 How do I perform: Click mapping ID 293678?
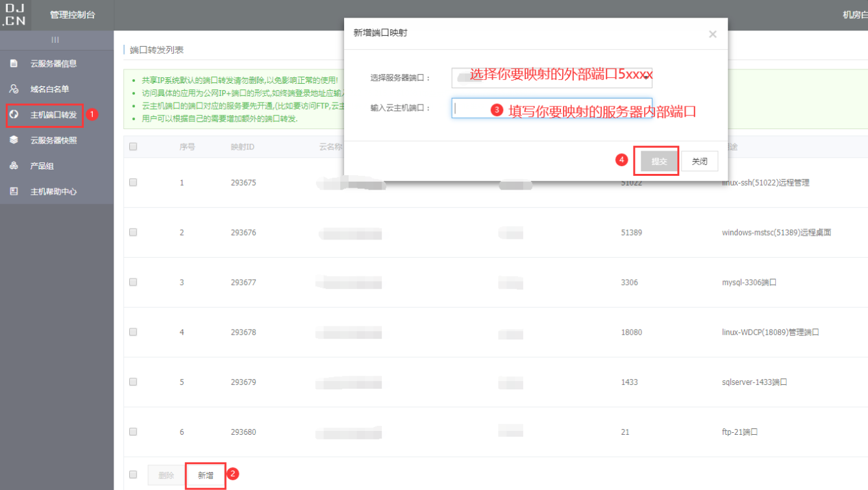(x=243, y=332)
